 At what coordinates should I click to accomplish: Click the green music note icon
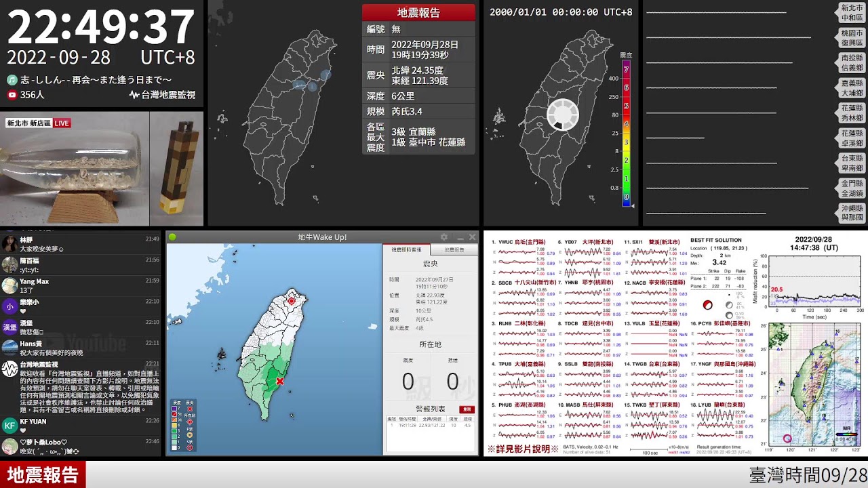point(12,80)
